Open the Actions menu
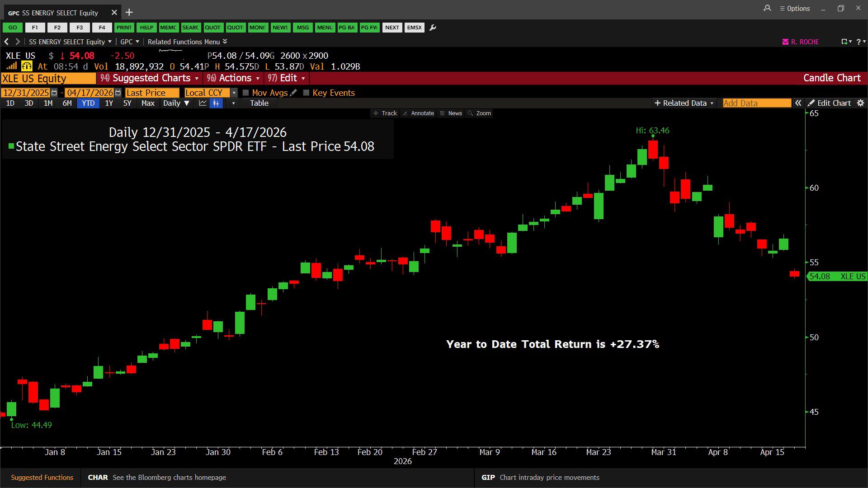Image resolution: width=868 pixels, height=488 pixels. [x=233, y=78]
